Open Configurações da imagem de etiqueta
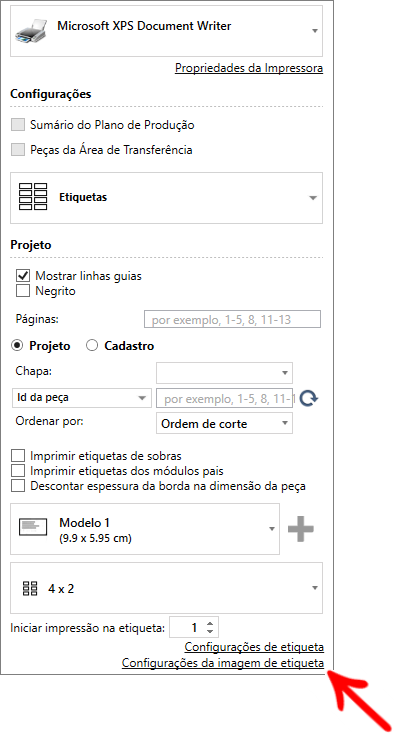This screenshot has height=736, width=394. (223, 663)
